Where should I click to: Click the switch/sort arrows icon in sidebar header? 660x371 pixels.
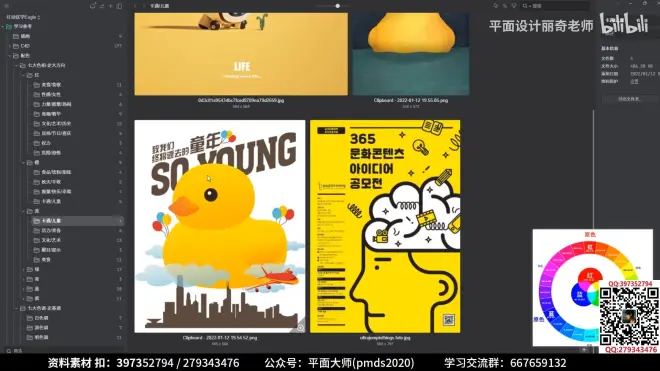click(x=102, y=6)
